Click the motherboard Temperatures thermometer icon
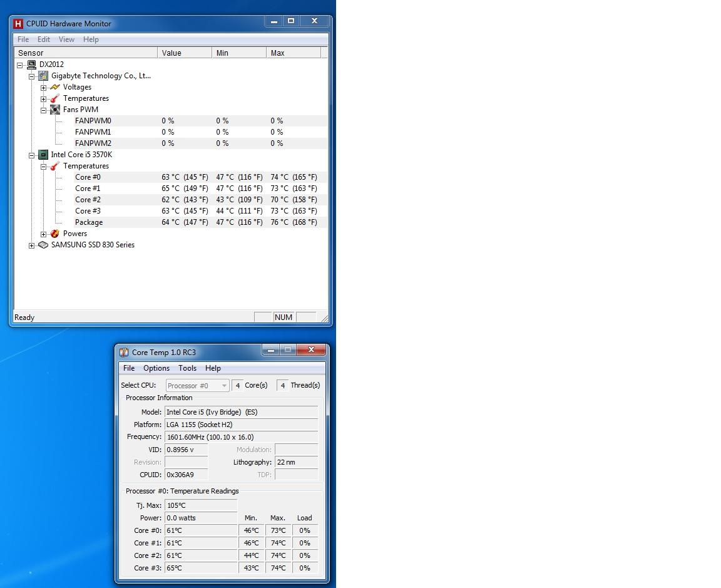Image resolution: width=721 pixels, height=588 pixels. click(x=55, y=98)
